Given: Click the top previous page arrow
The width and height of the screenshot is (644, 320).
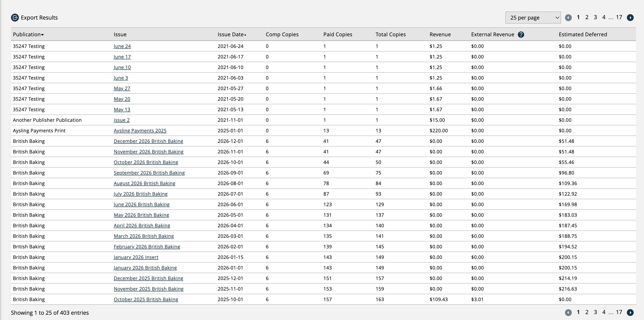Looking at the screenshot, I should tap(568, 18).
